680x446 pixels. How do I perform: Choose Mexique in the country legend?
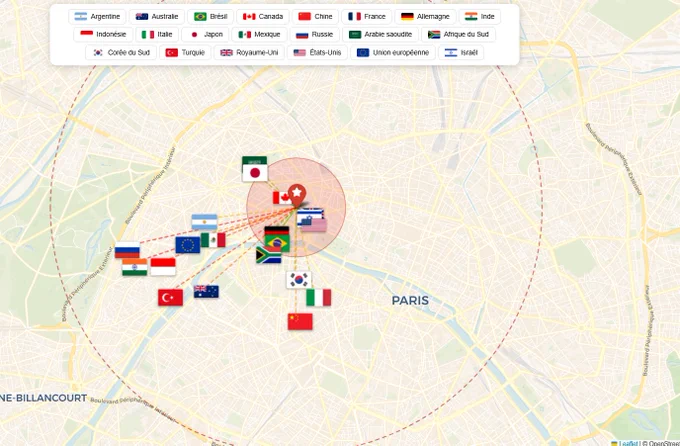[x=259, y=34]
